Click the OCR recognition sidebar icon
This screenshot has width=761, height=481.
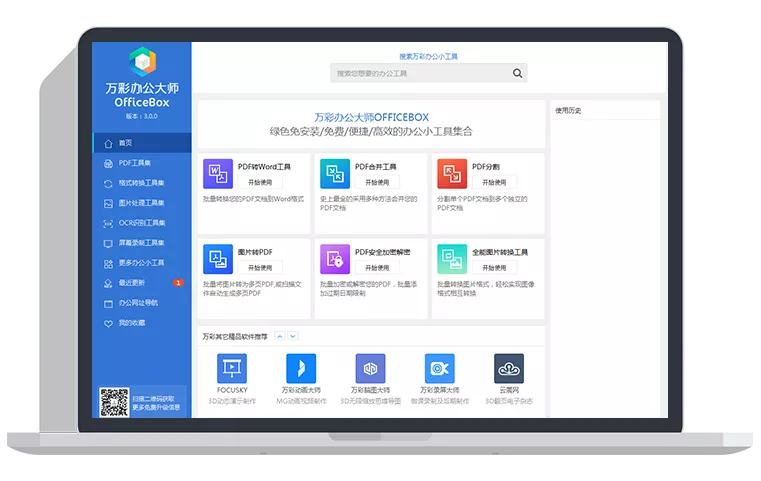click(x=108, y=223)
